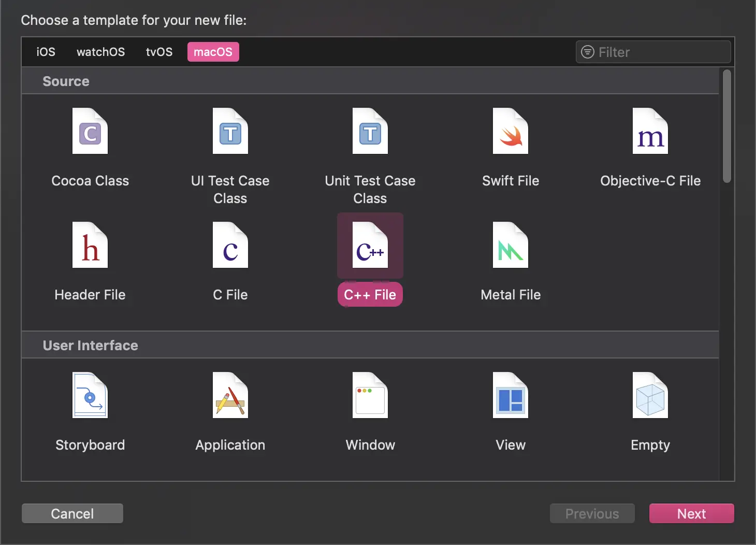Focus the Filter text field
756x545 pixels.
[653, 52]
